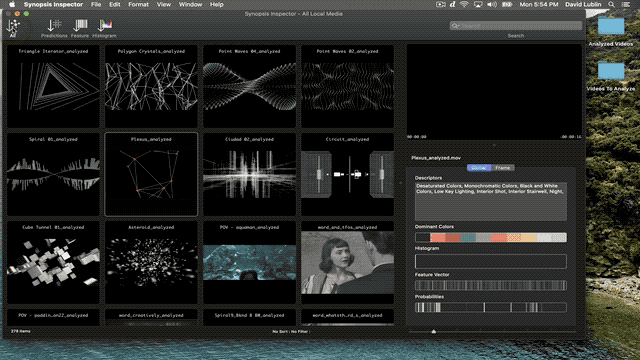The height and width of the screenshot is (360, 640).
Task: Open the Edit menu
Action: coord(115,4)
